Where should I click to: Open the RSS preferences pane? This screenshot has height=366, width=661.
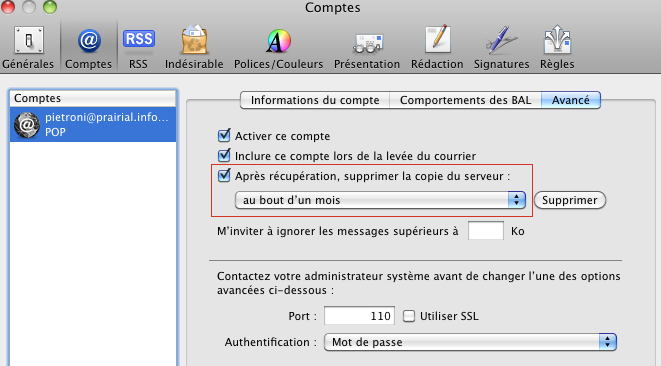point(138,47)
